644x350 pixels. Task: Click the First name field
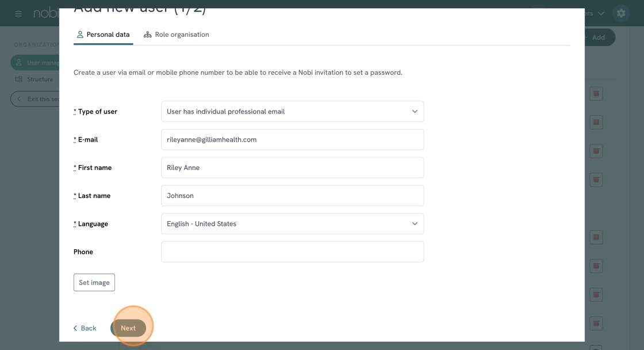pos(292,168)
